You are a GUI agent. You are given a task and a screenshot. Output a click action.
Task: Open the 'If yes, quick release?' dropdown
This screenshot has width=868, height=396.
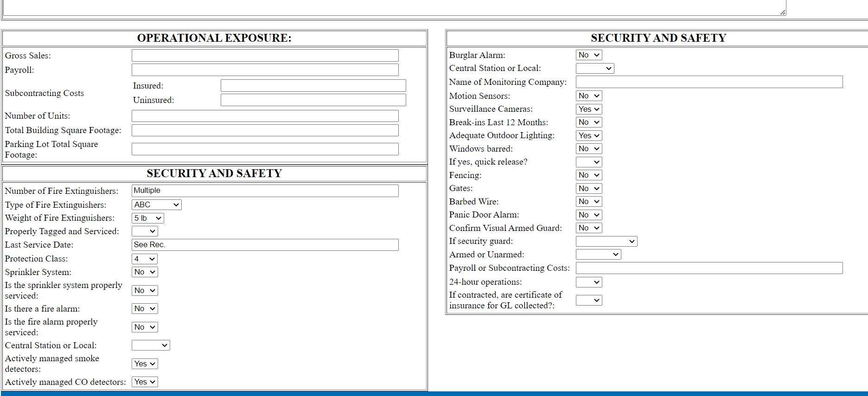tap(589, 162)
